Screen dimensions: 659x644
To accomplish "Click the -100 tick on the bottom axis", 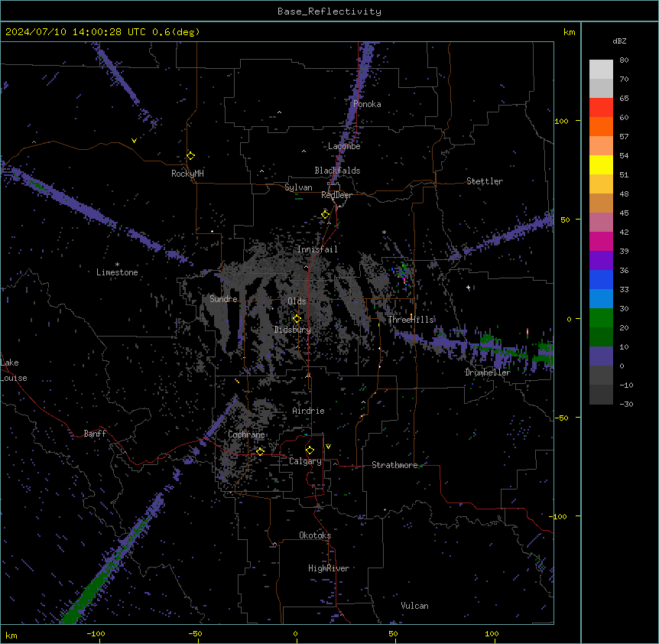I will pyautogui.click(x=96, y=633).
